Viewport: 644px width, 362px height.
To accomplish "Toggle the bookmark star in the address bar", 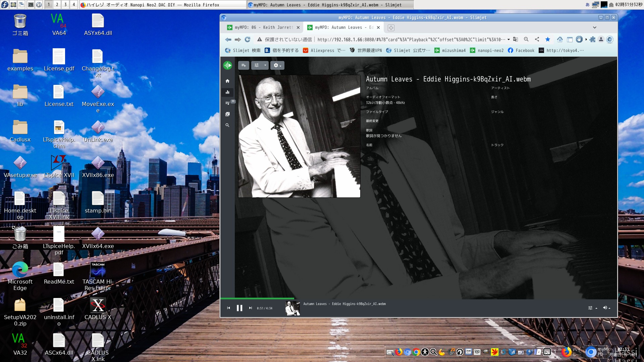I will pyautogui.click(x=548, y=40).
